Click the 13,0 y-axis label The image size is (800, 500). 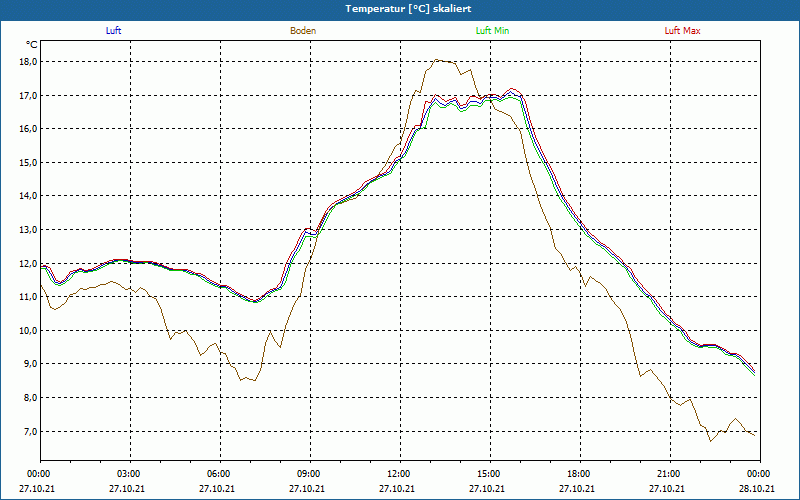click(28, 230)
